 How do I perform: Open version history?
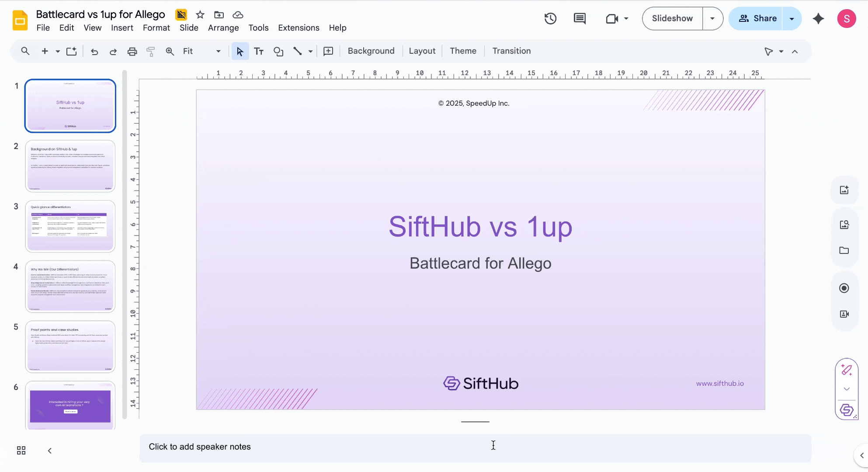(x=550, y=18)
